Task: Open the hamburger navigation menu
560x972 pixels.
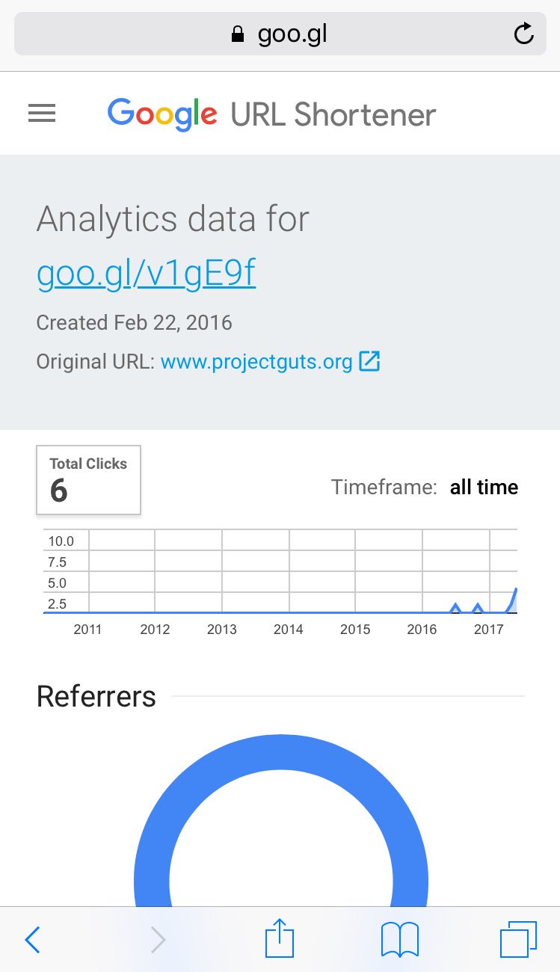Action: [42, 113]
